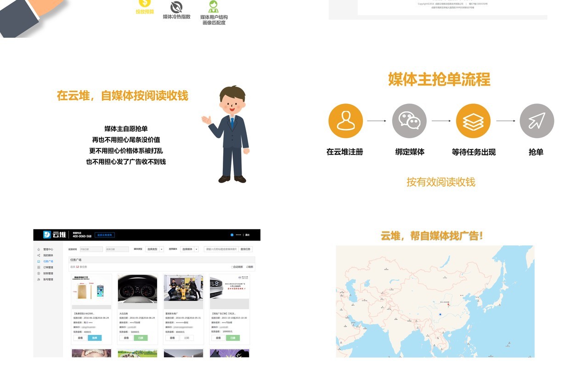Click the home icon beside 管理中心
Screen dimensions: 588x368
coord(39,249)
